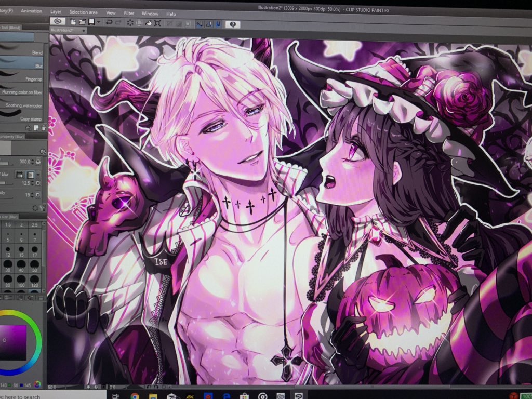Pick brush size 100 preset
The height and width of the screenshot is (399, 532).
[x=21, y=281]
